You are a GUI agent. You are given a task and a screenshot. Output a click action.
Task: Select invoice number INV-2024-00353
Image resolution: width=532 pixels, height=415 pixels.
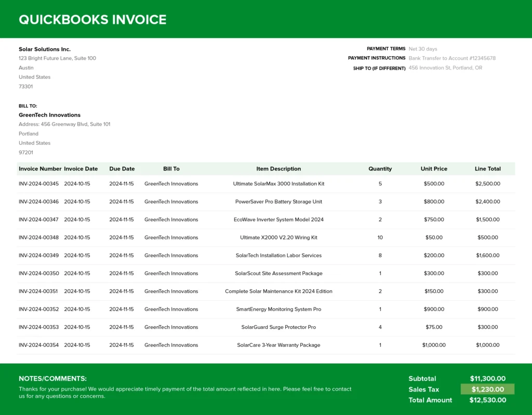38,327
